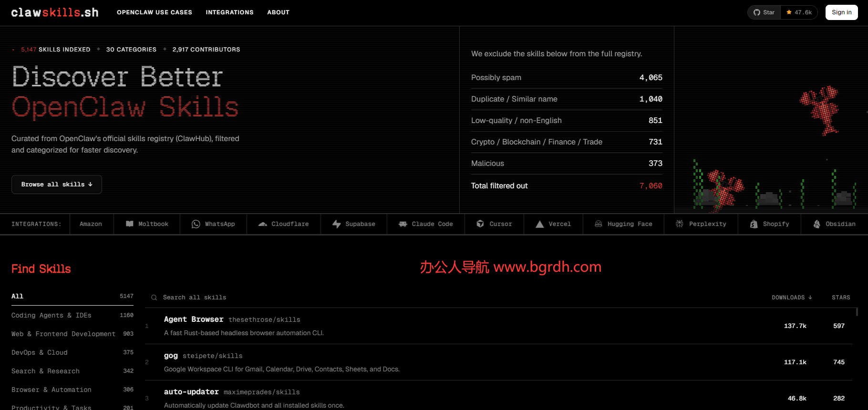Click the Find Skills heading
The height and width of the screenshot is (410, 868).
(41, 269)
